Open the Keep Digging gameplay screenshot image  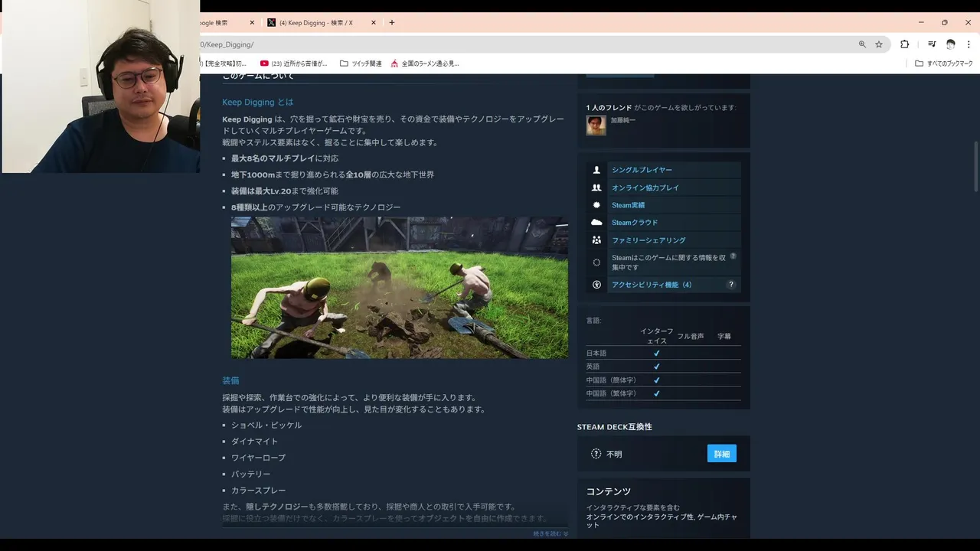point(400,288)
